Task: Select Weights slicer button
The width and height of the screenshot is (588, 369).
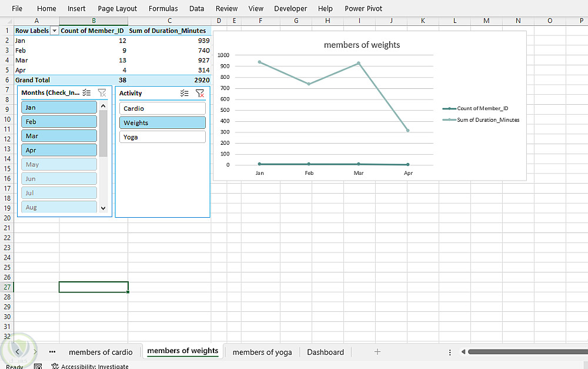Action: pos(162,123)
